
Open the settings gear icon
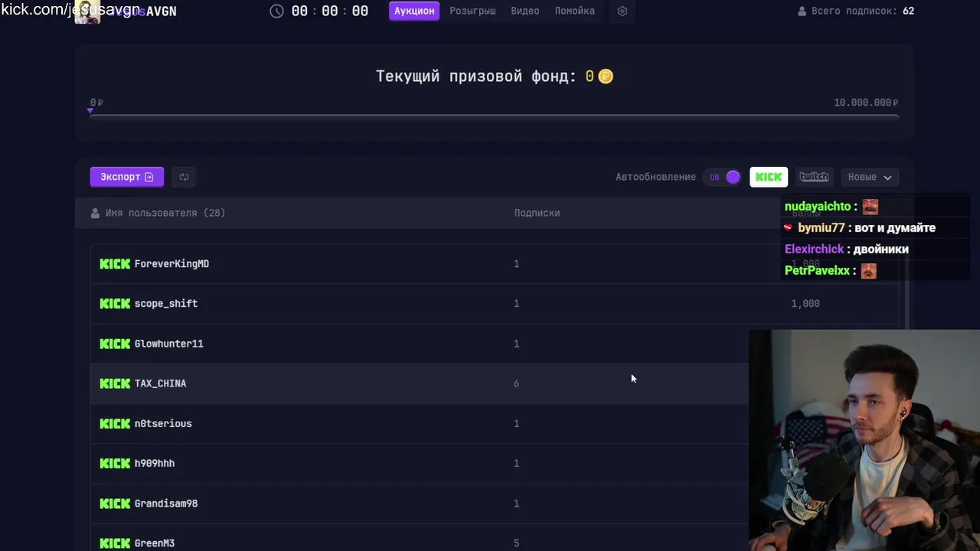point(622,11)
